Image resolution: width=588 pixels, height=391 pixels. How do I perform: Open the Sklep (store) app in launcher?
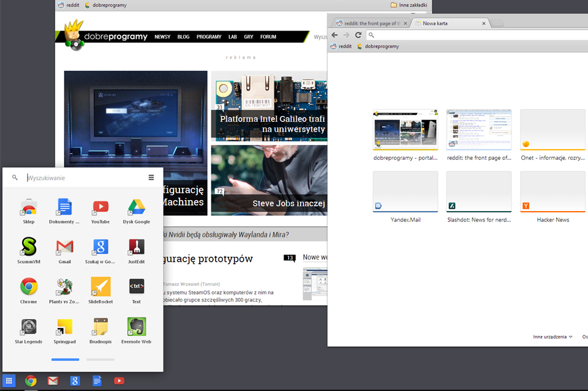point(29,212)
